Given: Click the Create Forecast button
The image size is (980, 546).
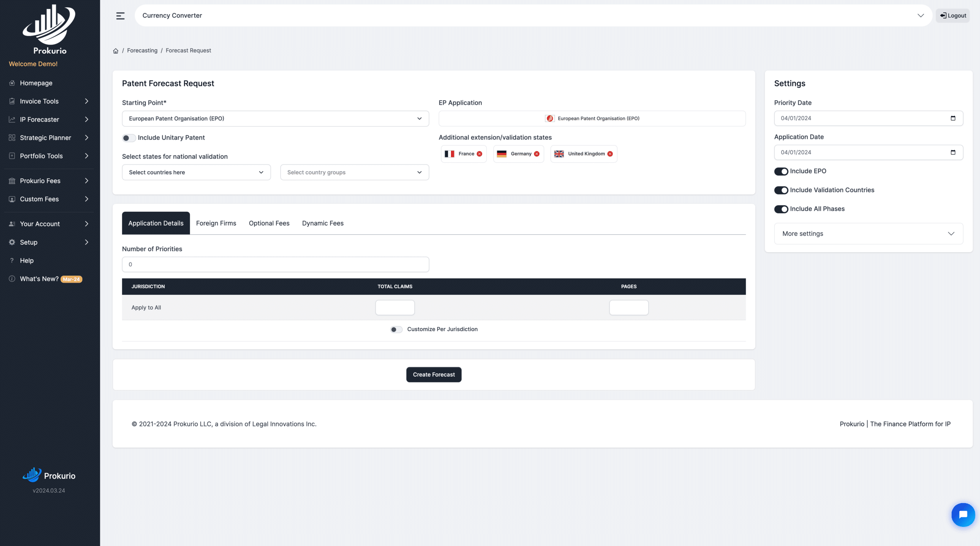Looking at the screenshot, I should pos(434,374).
